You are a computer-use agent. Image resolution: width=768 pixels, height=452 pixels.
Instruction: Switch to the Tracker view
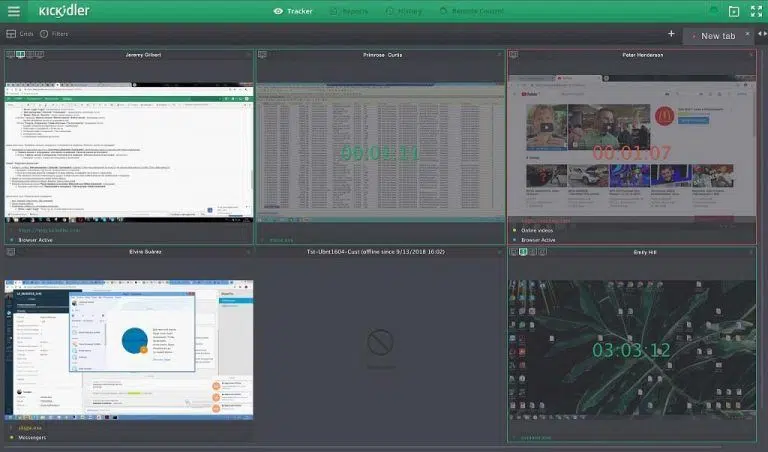tap(292, 11)
